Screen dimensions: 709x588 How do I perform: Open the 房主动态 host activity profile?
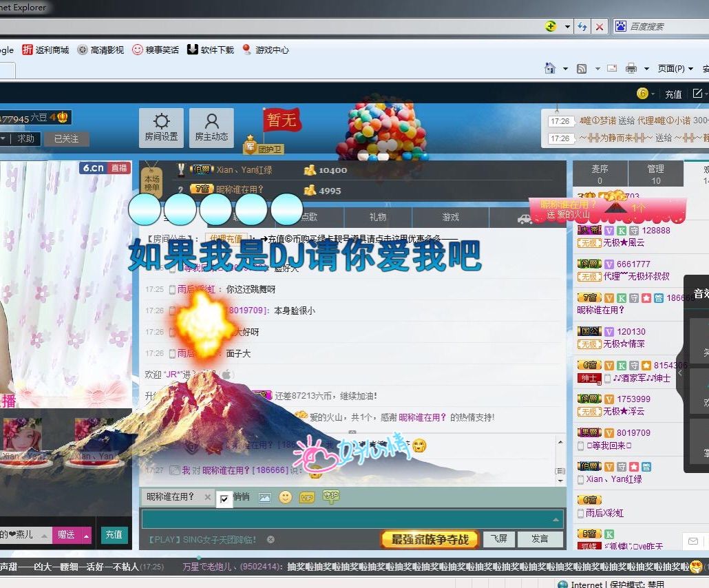[x=211, y=128]
